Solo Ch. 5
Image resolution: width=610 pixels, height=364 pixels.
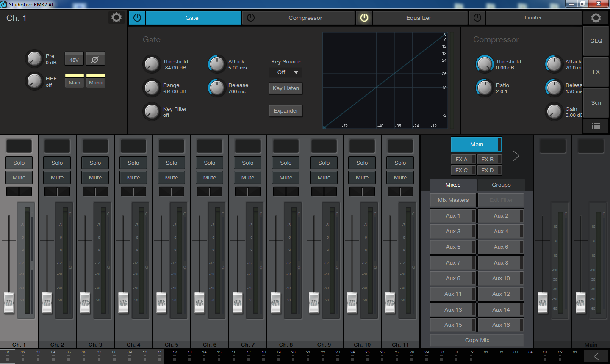click(x=172, y=163)
